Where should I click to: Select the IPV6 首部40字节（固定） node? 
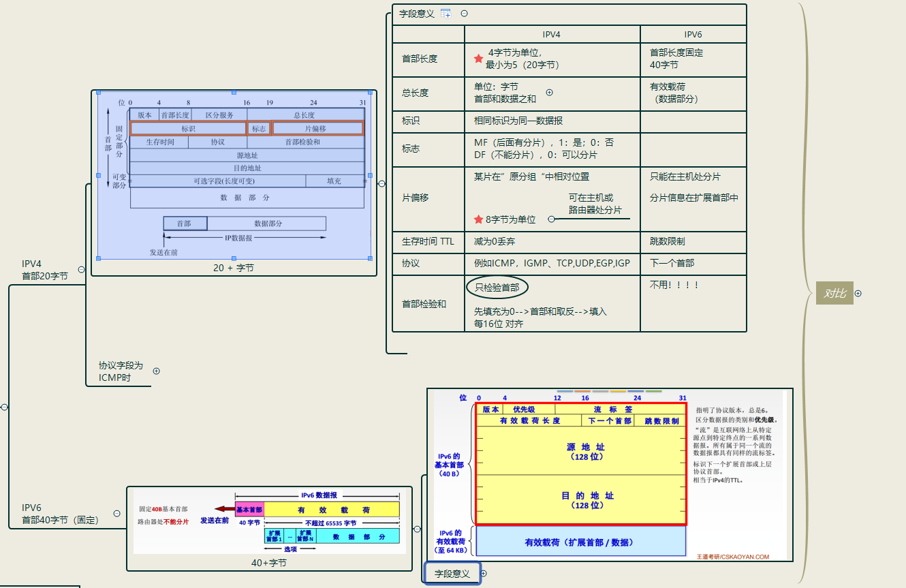pos(60,514)
